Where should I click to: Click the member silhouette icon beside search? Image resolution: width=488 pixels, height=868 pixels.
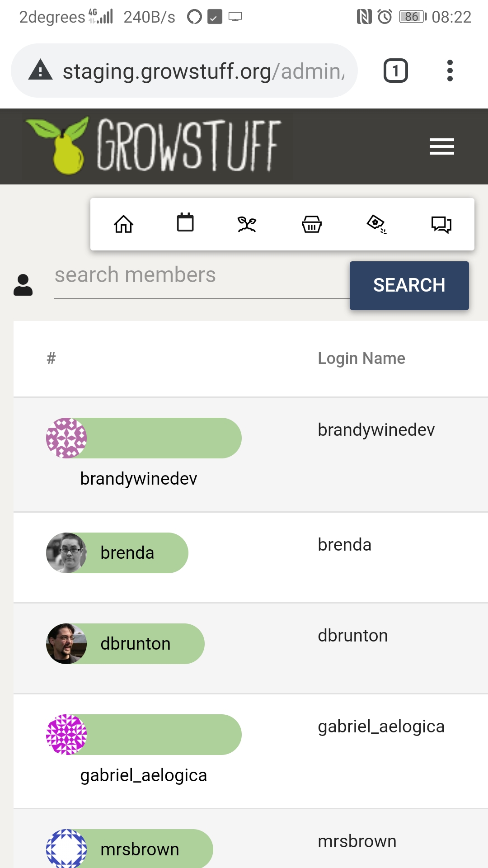coord(23,284)
